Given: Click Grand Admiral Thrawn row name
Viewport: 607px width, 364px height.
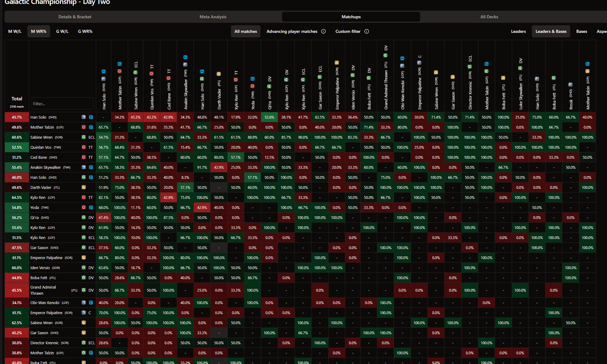Looking at the screenshot, I should (43, 290).
